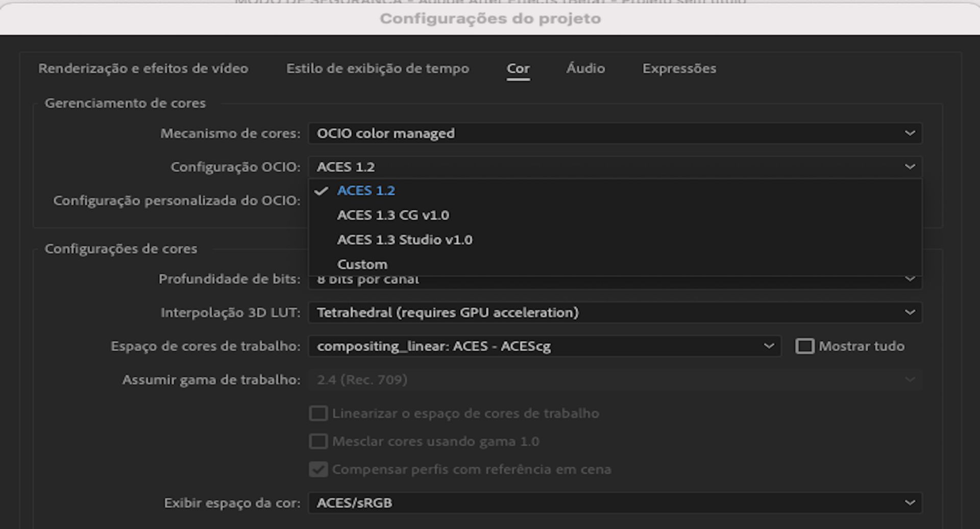Switch to the Áudio tab
The height and width of the screenshot is (529, 980).
(x=585, y=68)
